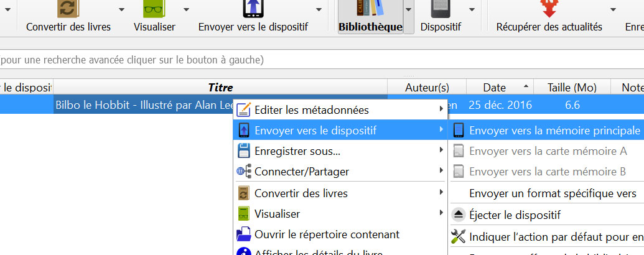The width and height of the screenshot is (644, 255).
Task: Choose Ouvrir le répertoire contenant
Action: [326, 234]
